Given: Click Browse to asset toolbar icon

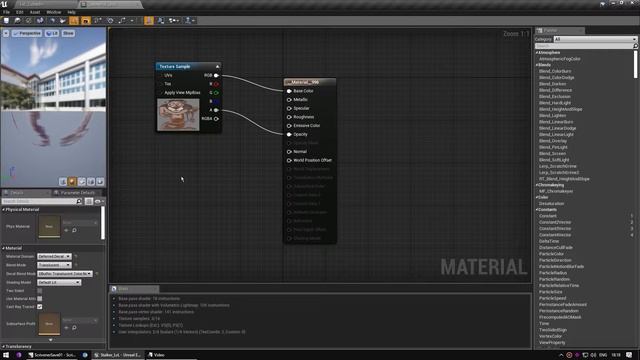Looking at the screenshot, I should [x=18, y=20].
